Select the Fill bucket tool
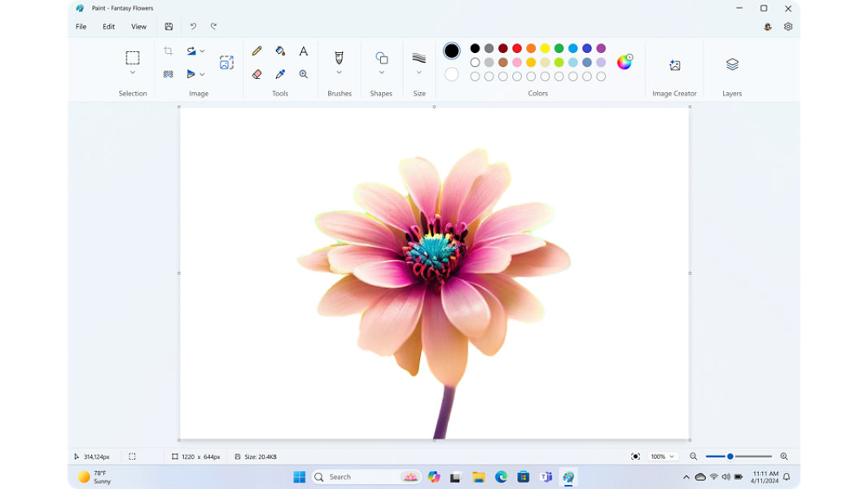The image size is (868, 489). tap(280, 51)
